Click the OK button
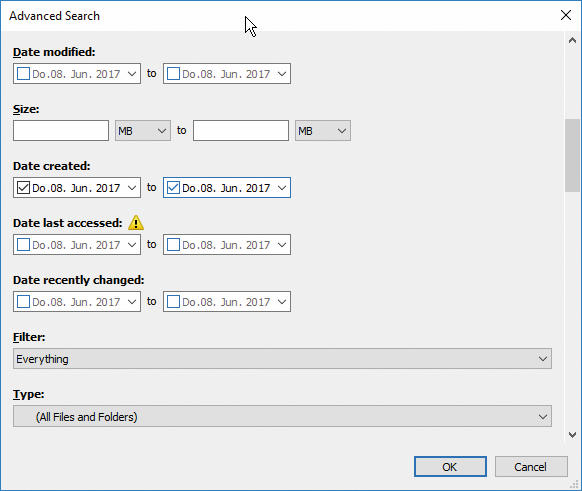Viewport: 582px width, 491px height. (450, 467)
